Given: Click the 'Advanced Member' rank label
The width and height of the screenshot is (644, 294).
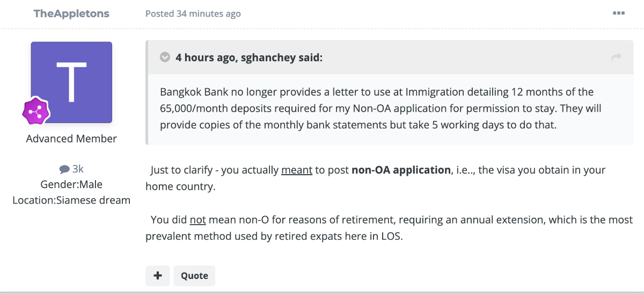Looking at the screenshot, I should click(71, 139).
